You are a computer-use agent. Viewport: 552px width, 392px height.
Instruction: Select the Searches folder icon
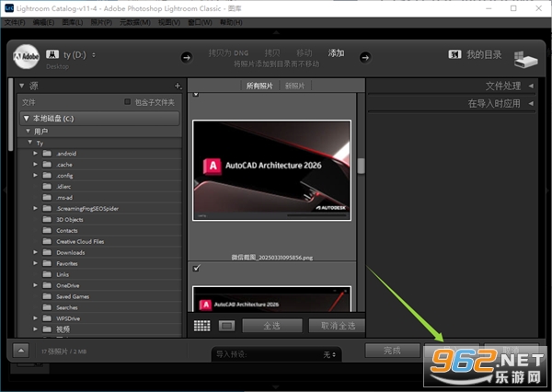click(x=47, y=307)
